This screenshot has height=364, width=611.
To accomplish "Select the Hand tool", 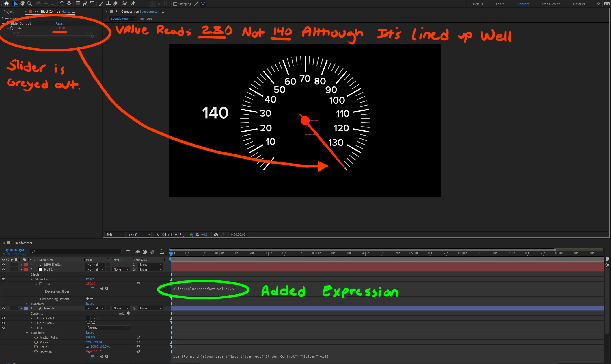I will [x=22, y=4].
